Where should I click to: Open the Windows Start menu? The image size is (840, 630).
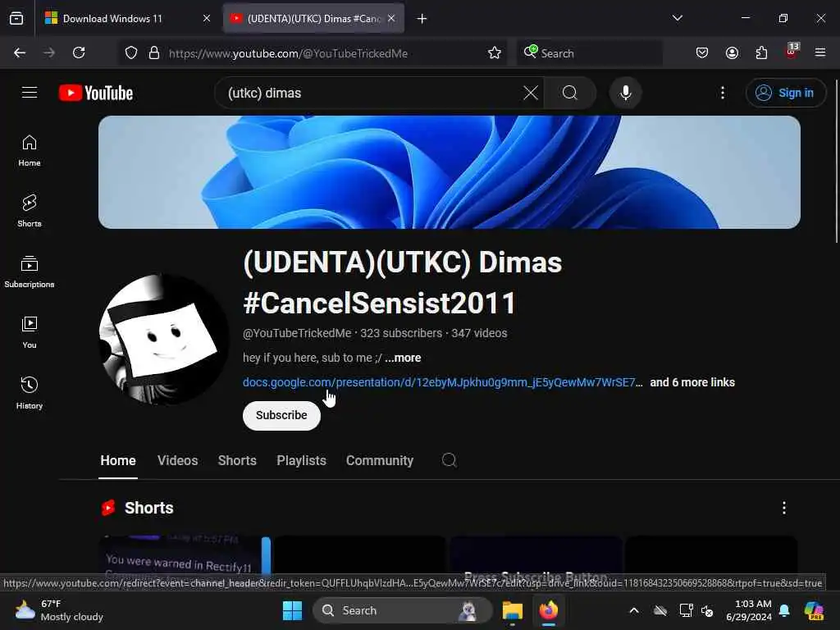pyautogui.click(x=292, y=610)
